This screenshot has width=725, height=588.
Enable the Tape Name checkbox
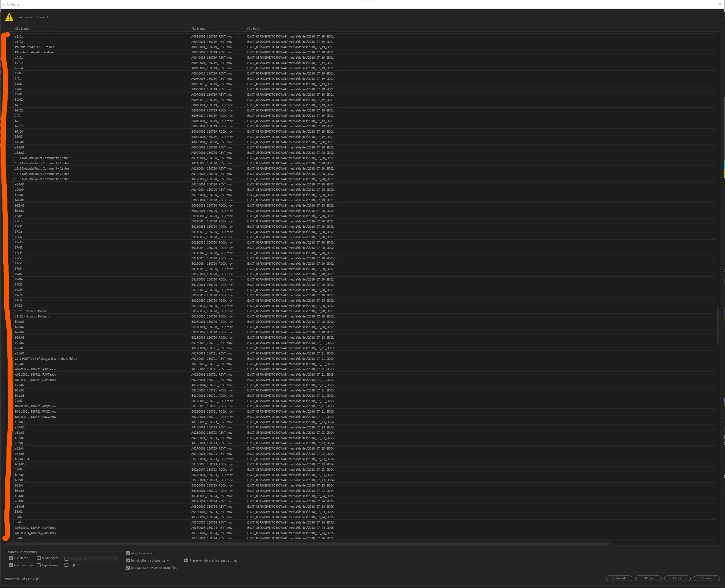pyautogui.click(x=39, y=565)
